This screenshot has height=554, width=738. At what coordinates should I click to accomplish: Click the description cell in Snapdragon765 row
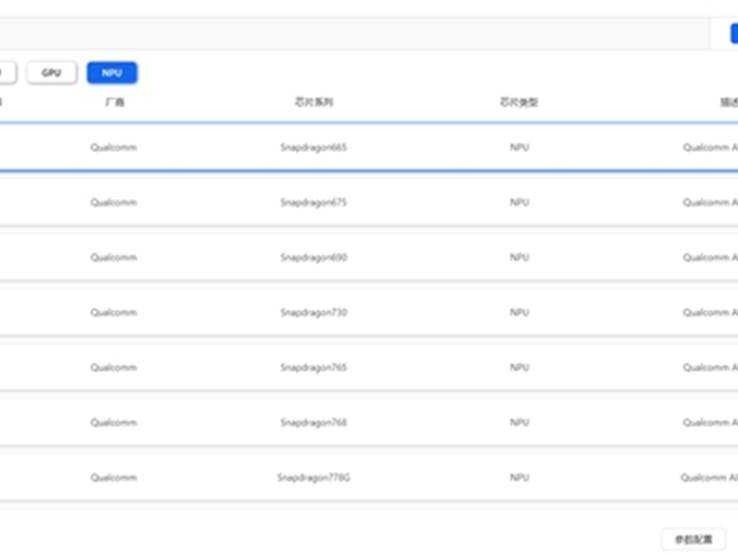coord(710,368)
